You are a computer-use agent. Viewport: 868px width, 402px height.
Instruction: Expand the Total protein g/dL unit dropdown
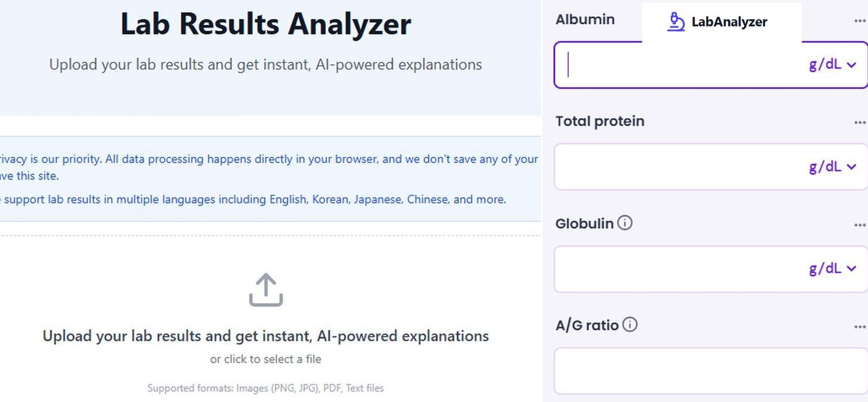(x=833, y=167)
